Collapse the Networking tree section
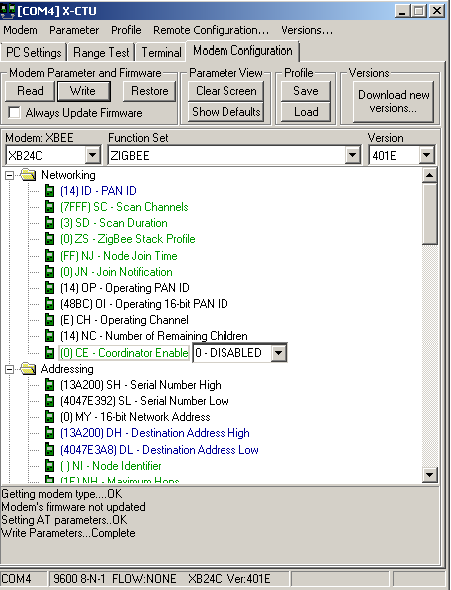 click(x=9, y=175)
